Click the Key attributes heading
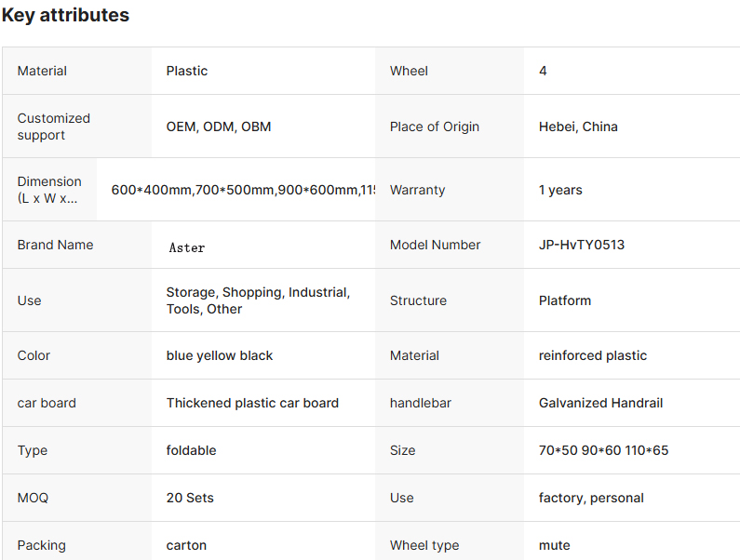This screenshot has width=740, height=560. (x=65, y=15)
